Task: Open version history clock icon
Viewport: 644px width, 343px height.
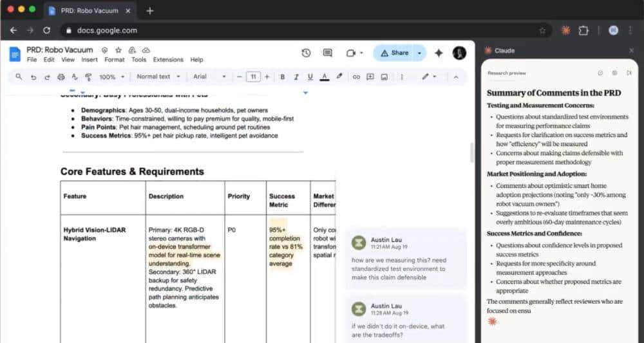Action: pos(306,53)
